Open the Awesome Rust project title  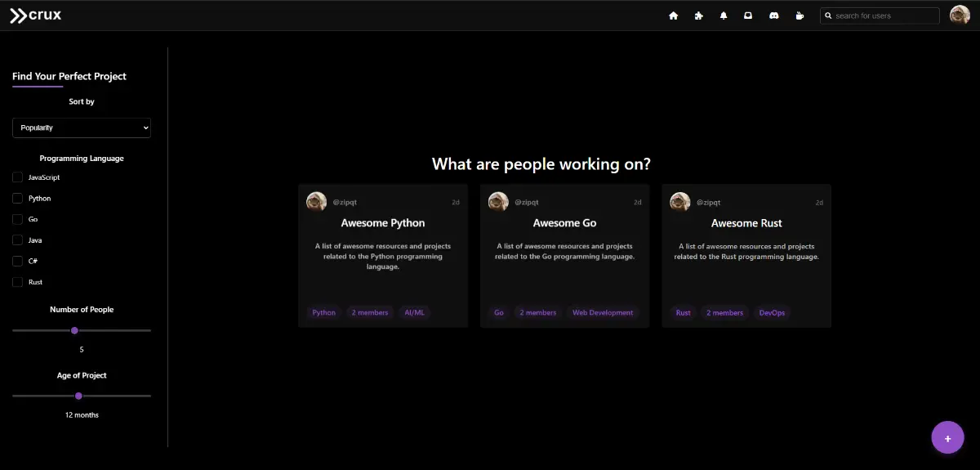pos(746,223)
